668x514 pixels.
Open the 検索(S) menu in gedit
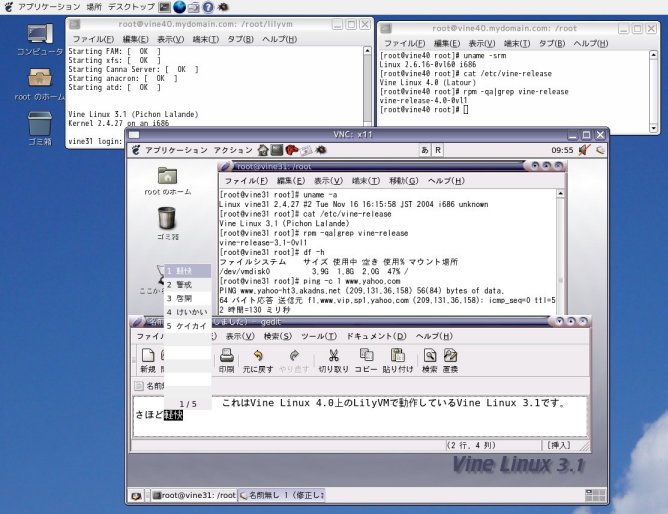[278, 336]
